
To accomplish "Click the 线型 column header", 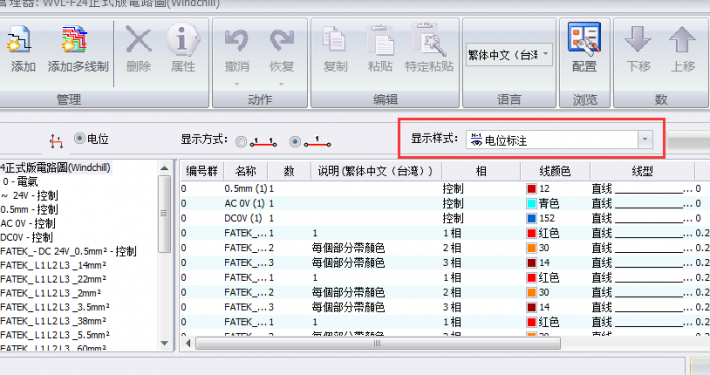I will point(642,171).
